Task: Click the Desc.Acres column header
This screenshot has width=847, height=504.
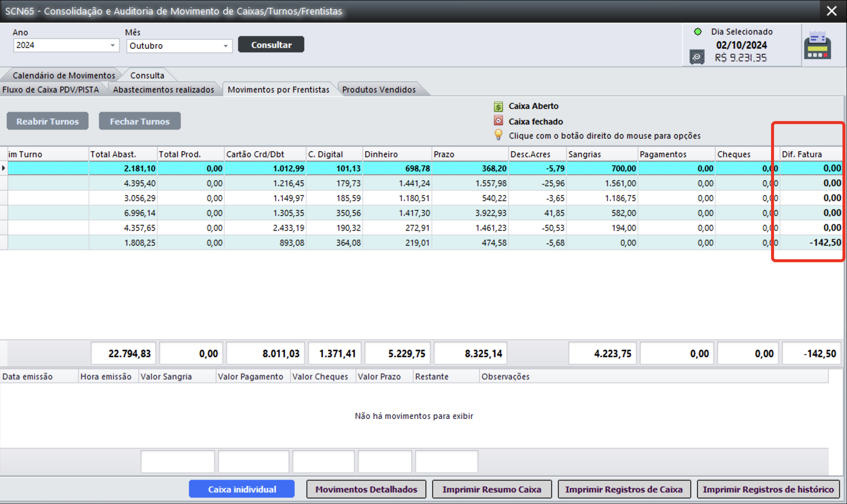Action: [538, 154]
